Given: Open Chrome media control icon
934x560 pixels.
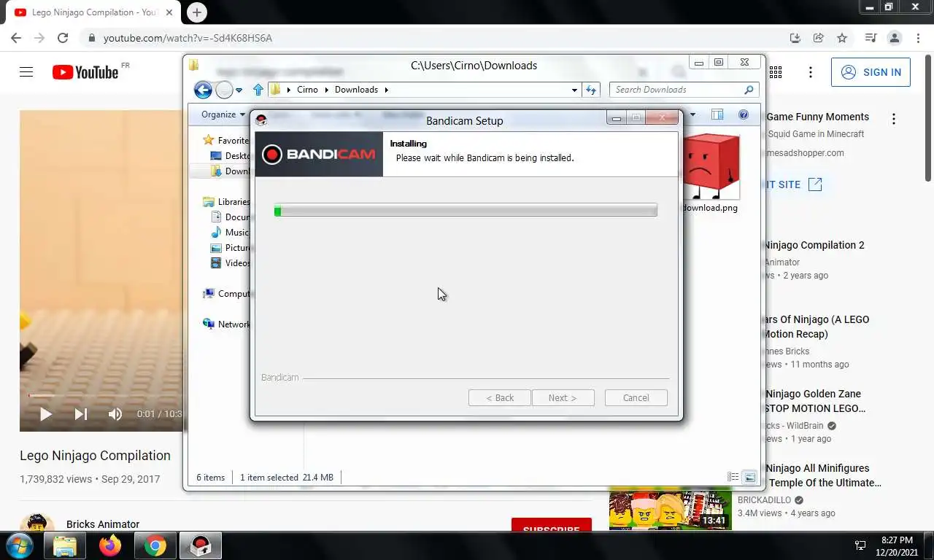Looking at the screenshot, I should pyautogui.click(x=871, y=38).
